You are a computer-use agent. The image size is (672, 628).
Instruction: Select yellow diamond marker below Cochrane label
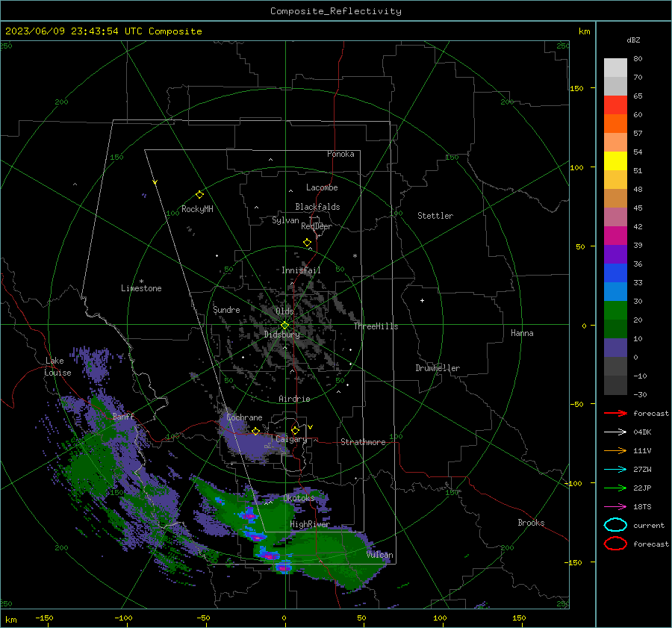(256, 431)
